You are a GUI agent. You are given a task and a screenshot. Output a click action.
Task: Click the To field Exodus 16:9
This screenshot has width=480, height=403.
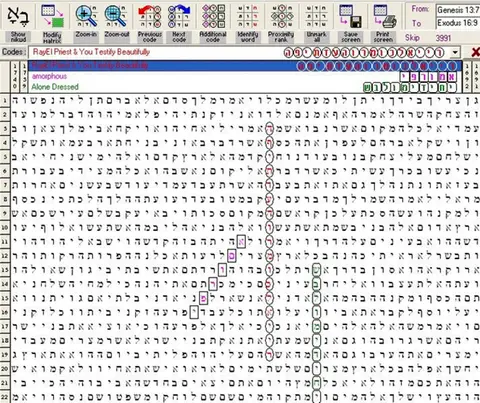click(458, 23)
